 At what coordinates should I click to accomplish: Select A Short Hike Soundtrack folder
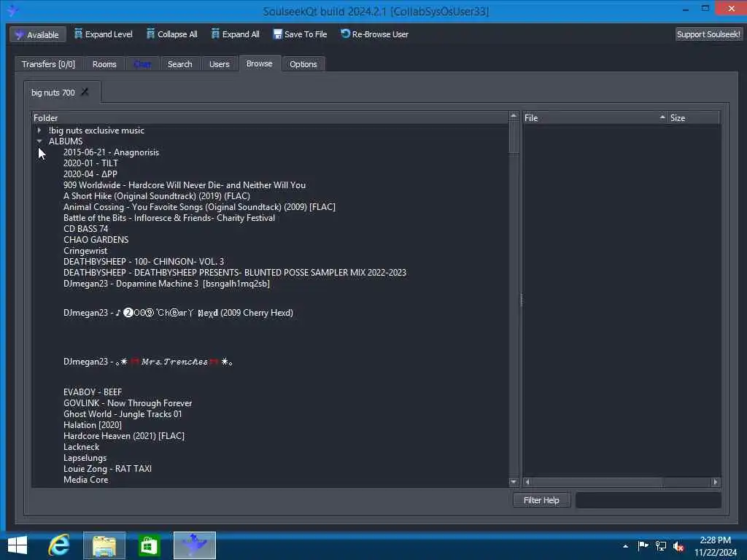(x=157, y=195)
